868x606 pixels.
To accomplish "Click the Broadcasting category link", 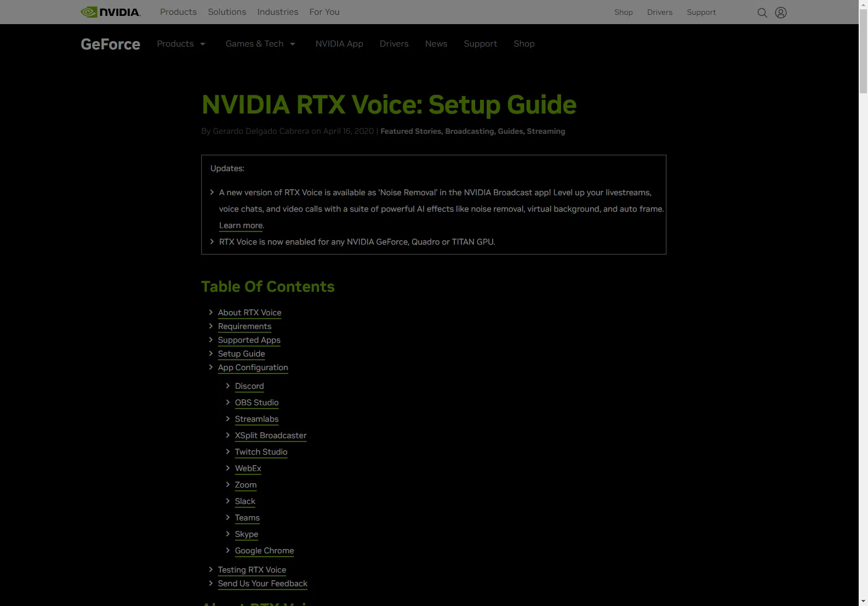I will [x=470, y=131].
